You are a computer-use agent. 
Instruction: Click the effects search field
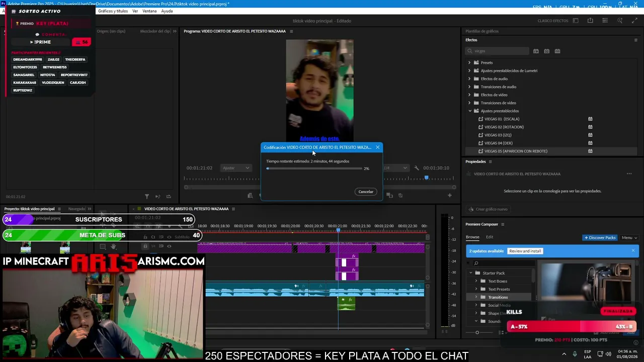pyautogui.click(x=497, y=51)
